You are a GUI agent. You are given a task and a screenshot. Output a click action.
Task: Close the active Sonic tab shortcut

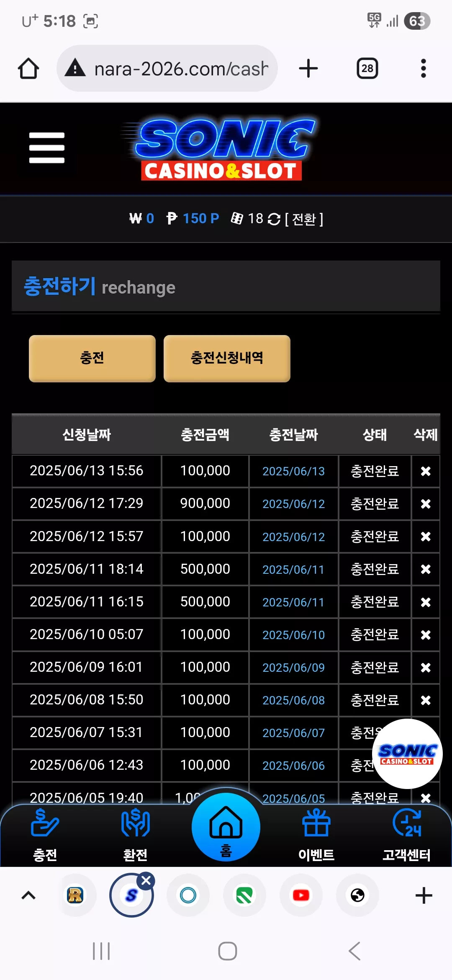pyautogui.click(x=146, y=881)
